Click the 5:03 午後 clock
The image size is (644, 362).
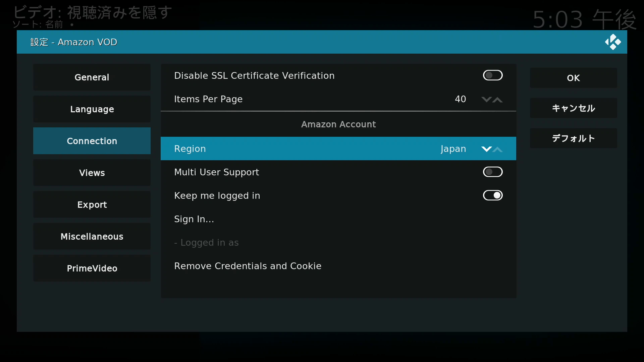click(x=584, y=19)
